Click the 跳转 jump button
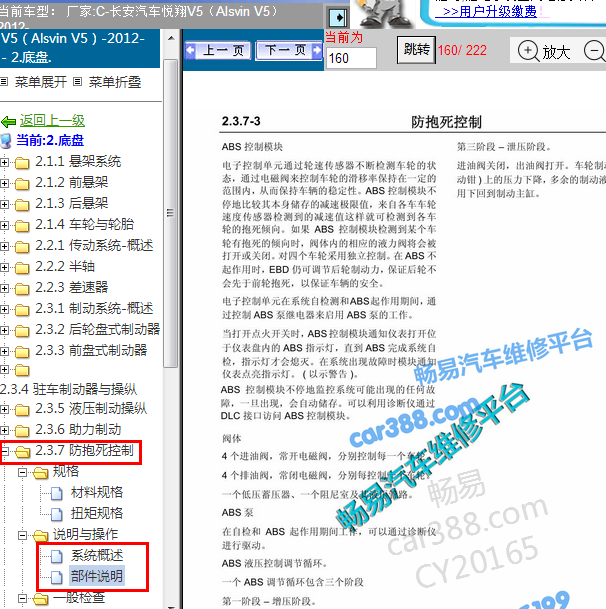The height and width of the screenshot is (609, 606). click(416, 50)
